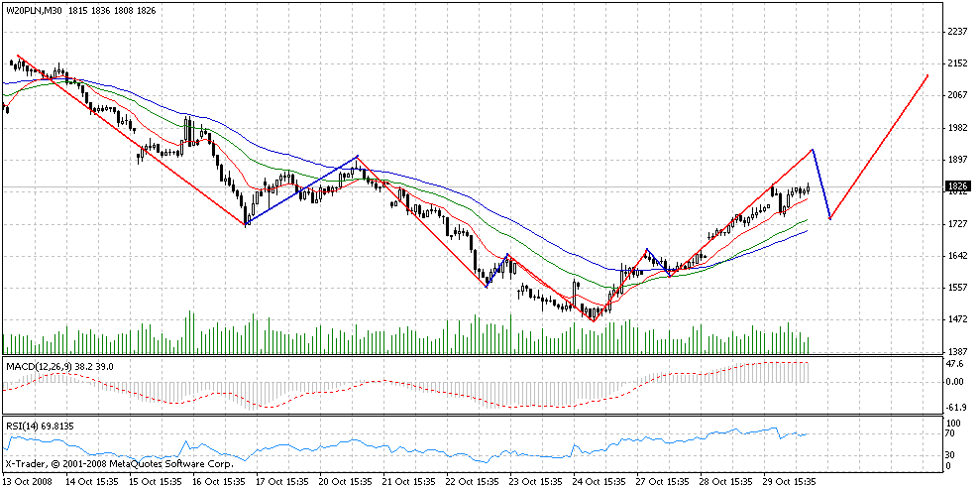The image size is (980, 489).
Task: Click the 2237 price level on axis
Action: point(957,32)
